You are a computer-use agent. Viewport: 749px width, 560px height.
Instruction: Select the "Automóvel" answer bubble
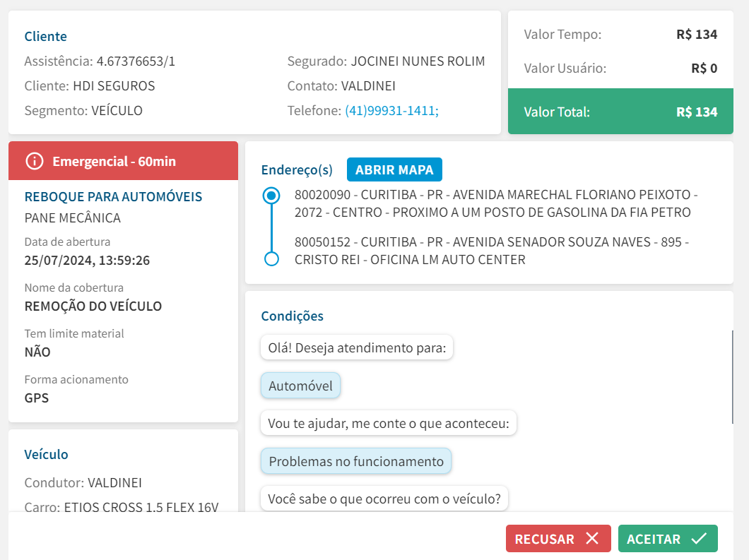(300, 386)
